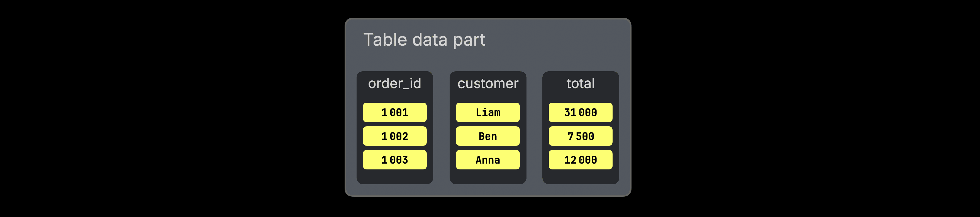Click the order_id column header
The height and width of the screenshot is (217, 980).
tap(394, 84)
